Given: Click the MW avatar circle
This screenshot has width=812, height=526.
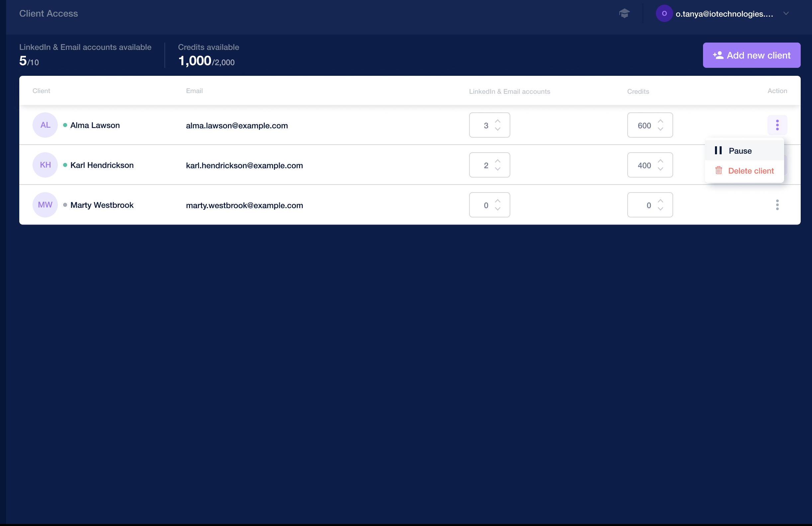Looking at the screenshot, I should coord(45,205).
